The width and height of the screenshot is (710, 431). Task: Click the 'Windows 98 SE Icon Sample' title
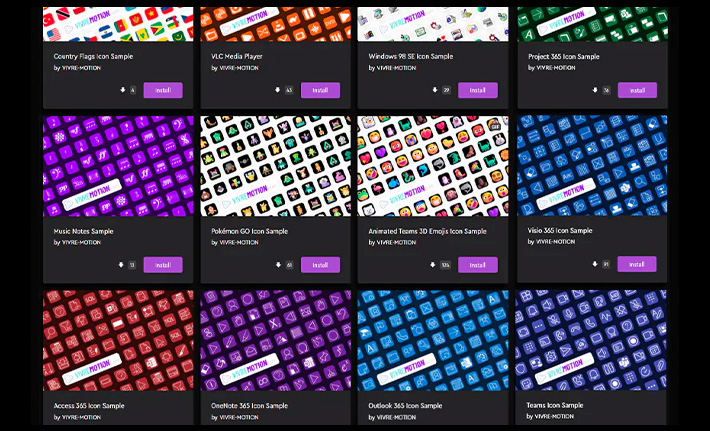[411, 57]
